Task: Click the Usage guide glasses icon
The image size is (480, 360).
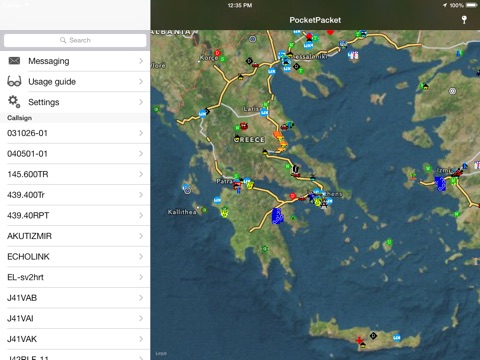Action: tap(14, 81)
